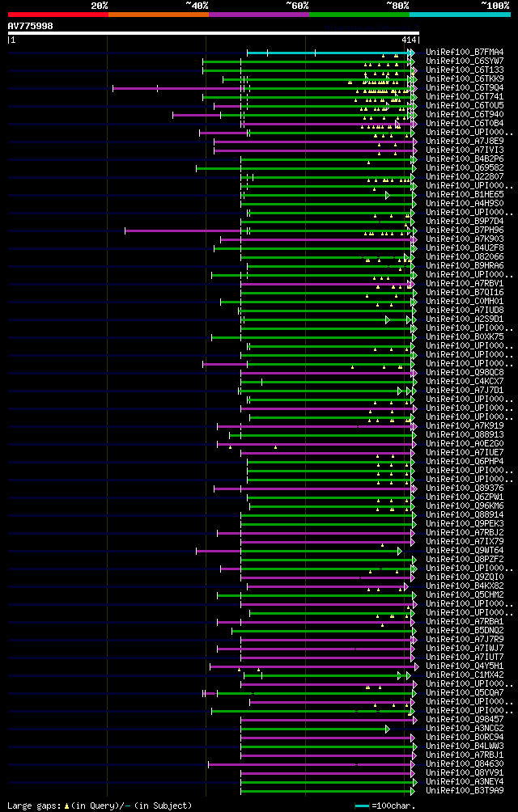Select the UniRef100_Q96KM6 label

coord(464,505)
